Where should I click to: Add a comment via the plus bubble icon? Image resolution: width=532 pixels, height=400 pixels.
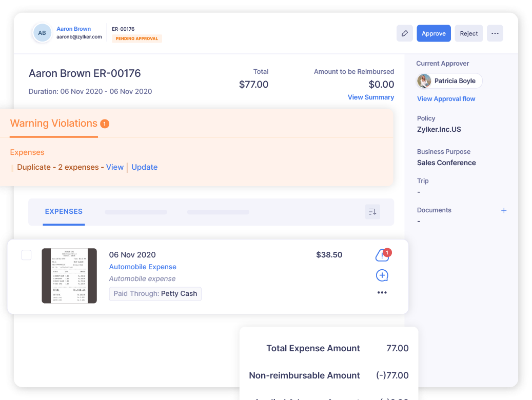(382, 275)
